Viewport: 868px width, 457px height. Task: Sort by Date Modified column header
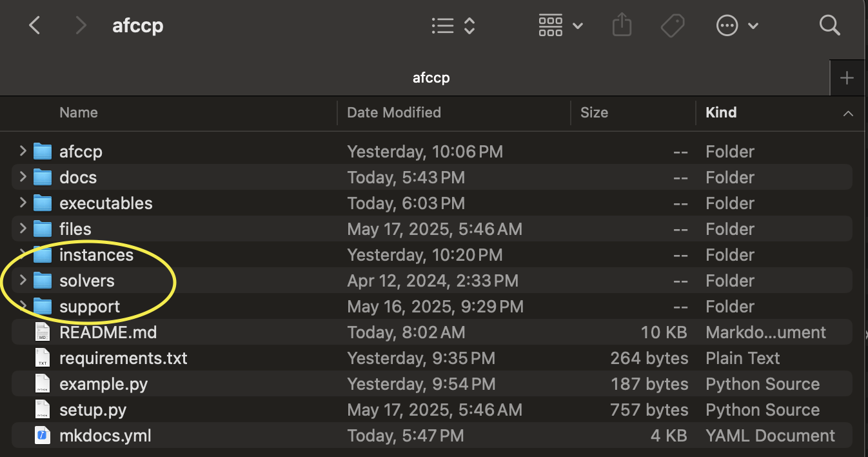pyautogui.click(x=394, y=112)
